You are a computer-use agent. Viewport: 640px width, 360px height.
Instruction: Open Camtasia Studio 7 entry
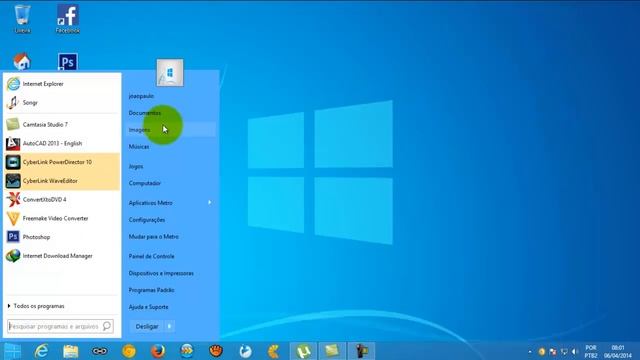[62, 124]
